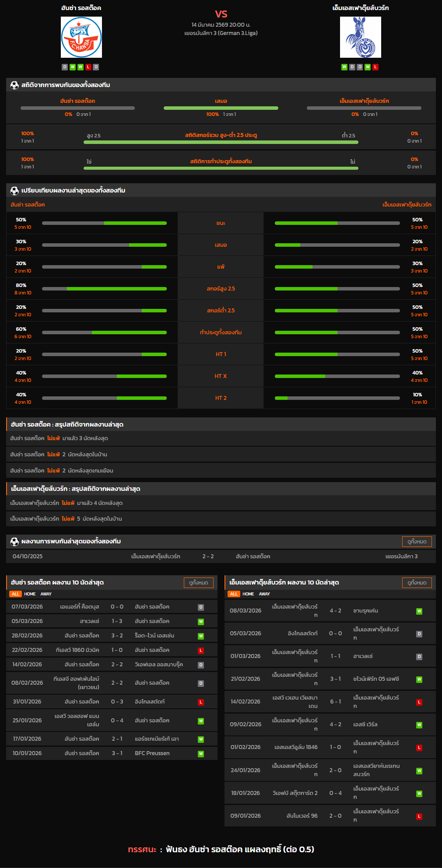Filter MSV Duisburg results by HOME
The height and width of the screenshot is (868, 442).
pos(248,594)
